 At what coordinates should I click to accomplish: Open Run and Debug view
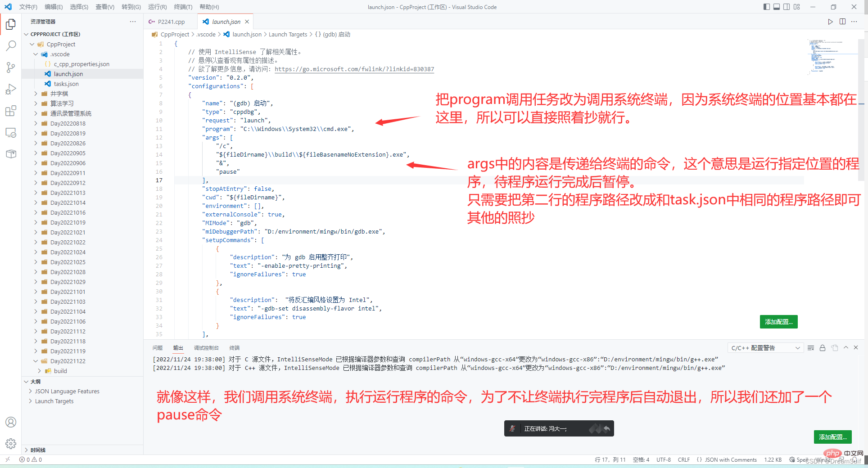[x=11, y=89]
